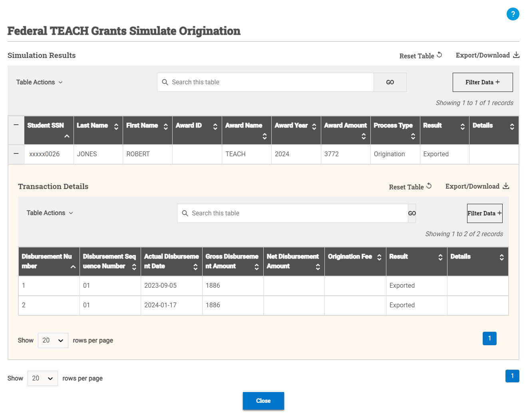Sort the Gross Disbursement Amount column
This screenshot has height=420, width=527.
coord(257,267)
